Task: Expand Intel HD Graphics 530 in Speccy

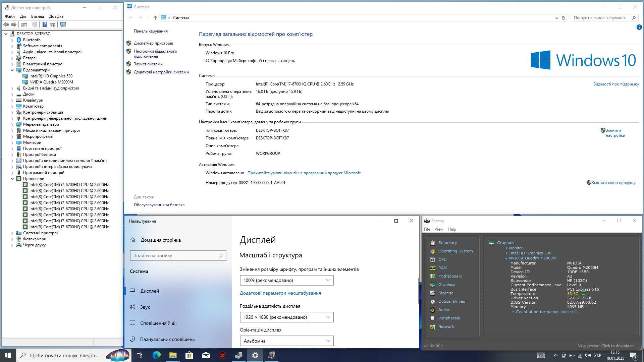Action: pos(506,253)
